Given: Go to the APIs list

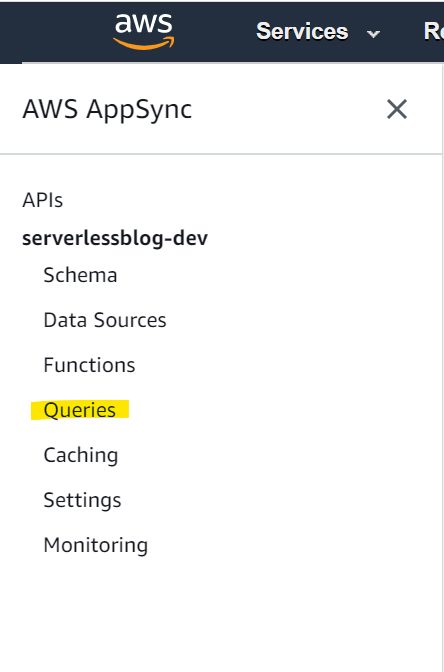Looking at the screenshot, I should [x=42, y=200].
